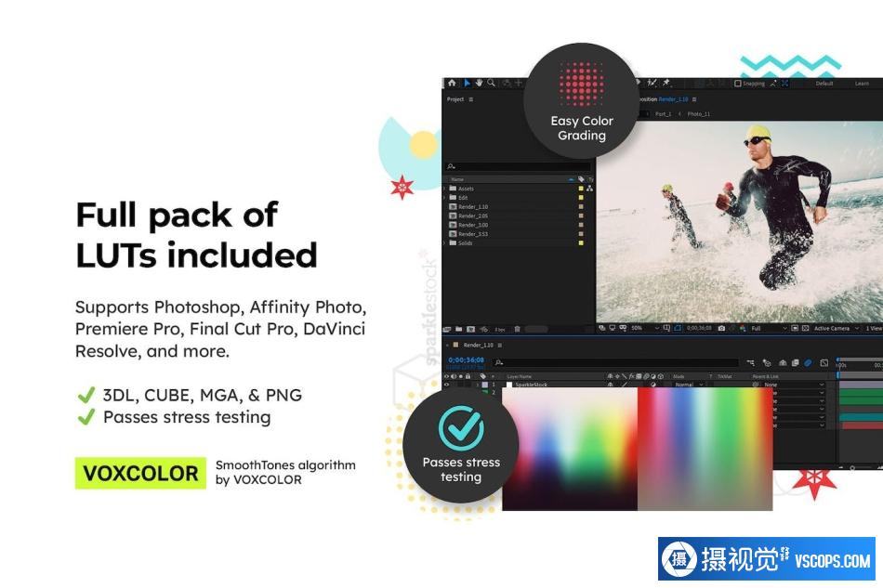The image size is (883, 588).
Task: Click the Name column header in Project panel
Action: pos(457,179)
